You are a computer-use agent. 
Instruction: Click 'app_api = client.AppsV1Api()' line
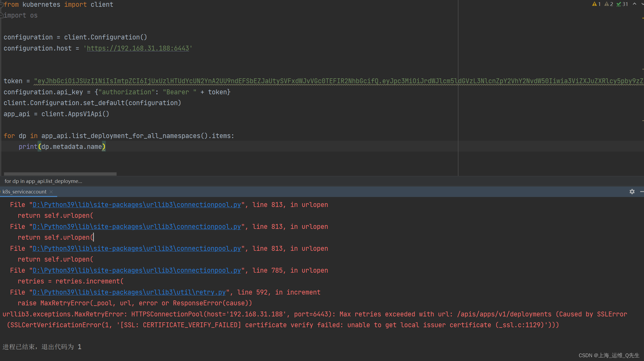point(56,114)
